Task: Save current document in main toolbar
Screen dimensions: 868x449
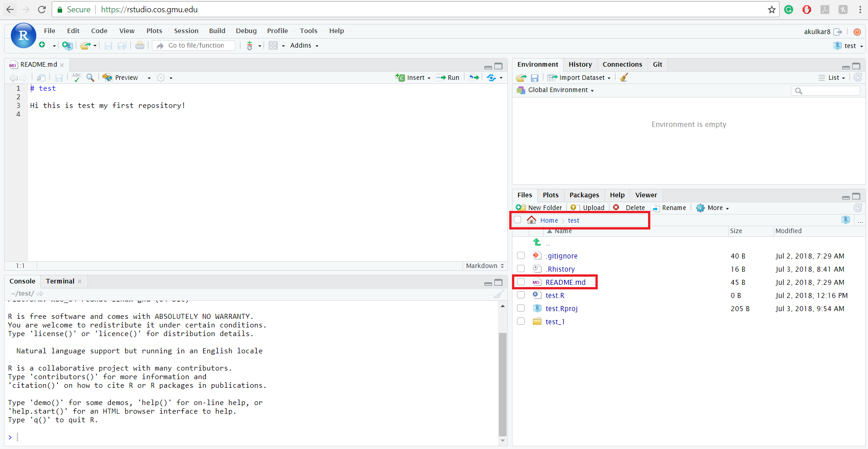Action: (108, 45)
